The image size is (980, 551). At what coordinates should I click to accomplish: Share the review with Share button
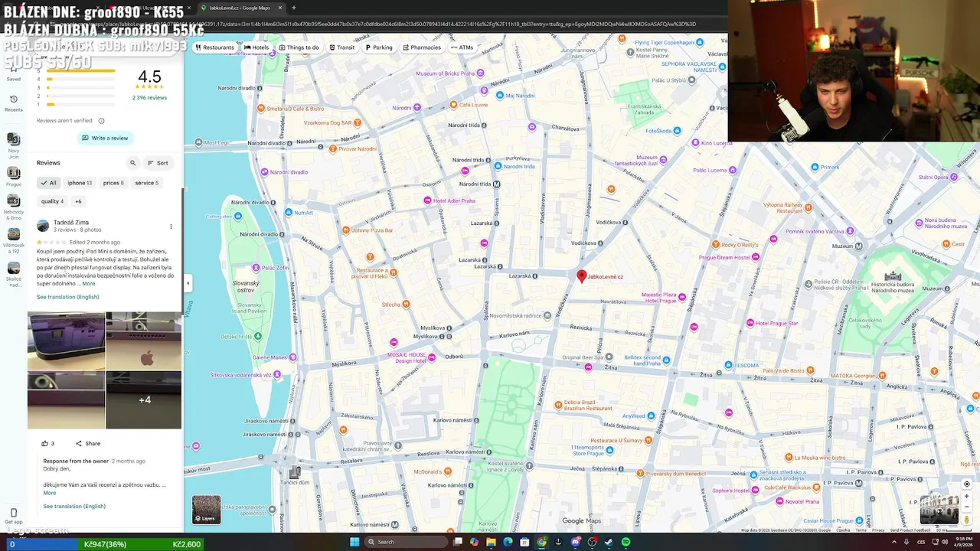pyautogui.click(x=88, y=443)
